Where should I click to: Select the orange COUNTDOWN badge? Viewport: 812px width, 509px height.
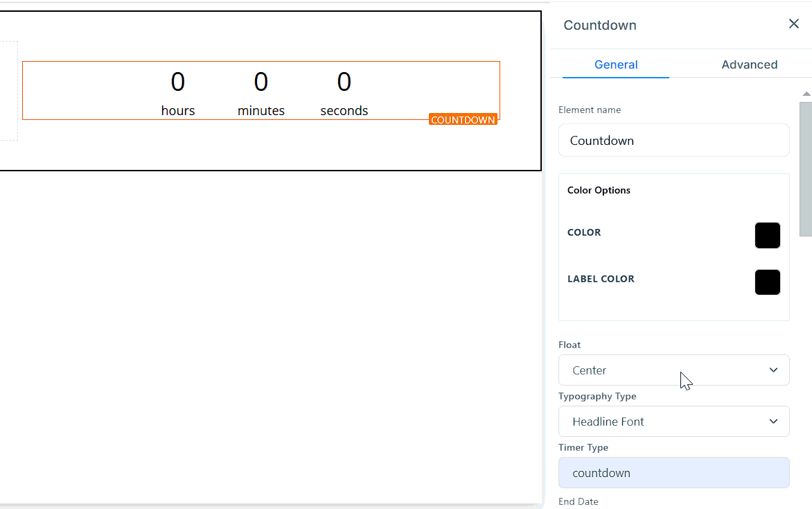coord(463,120)
